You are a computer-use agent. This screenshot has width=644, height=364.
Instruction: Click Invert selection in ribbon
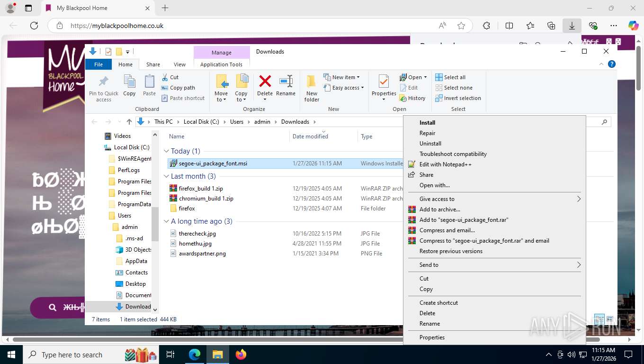(x=458, y=98)
